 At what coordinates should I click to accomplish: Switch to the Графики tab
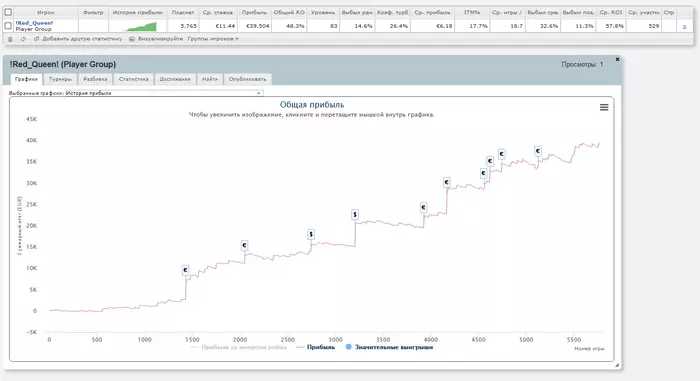(26, 79)
